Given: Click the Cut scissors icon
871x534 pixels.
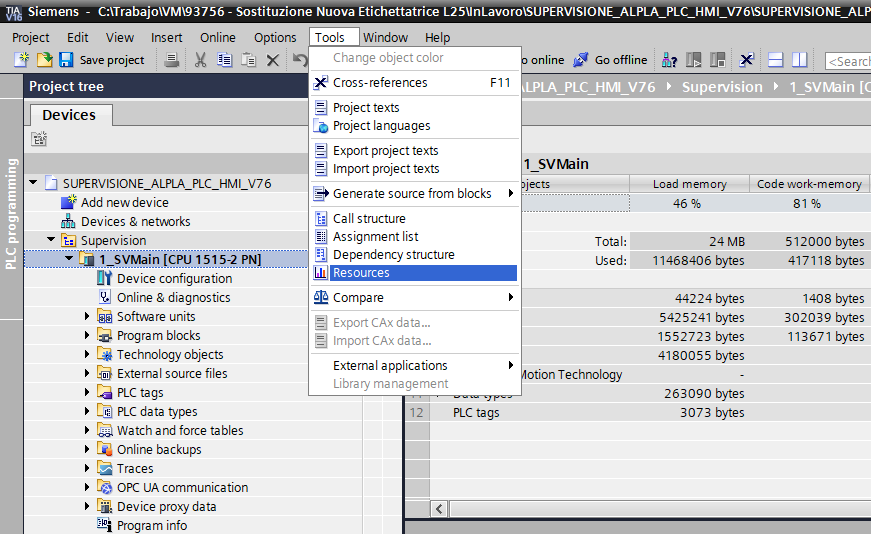Looking at the screenshot, I should [x=201, y=59].
